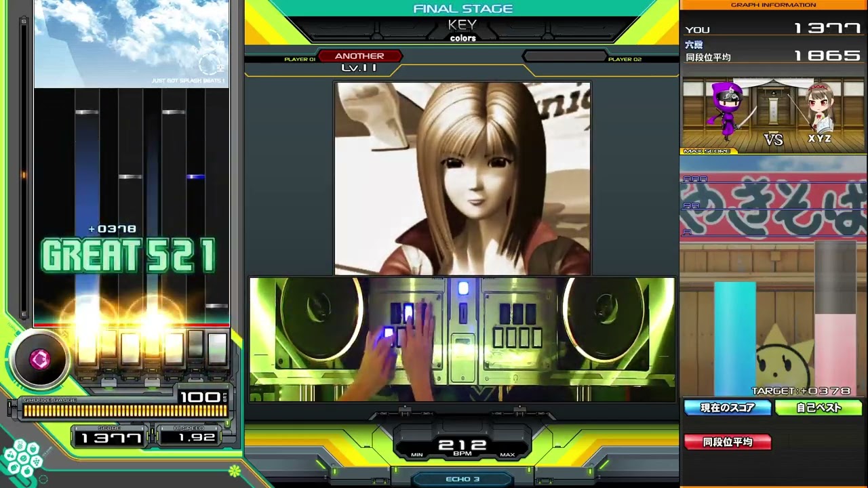Click the score box showing '1377'
This screenshot has width=868, height=488.
[x=111, y=438]
